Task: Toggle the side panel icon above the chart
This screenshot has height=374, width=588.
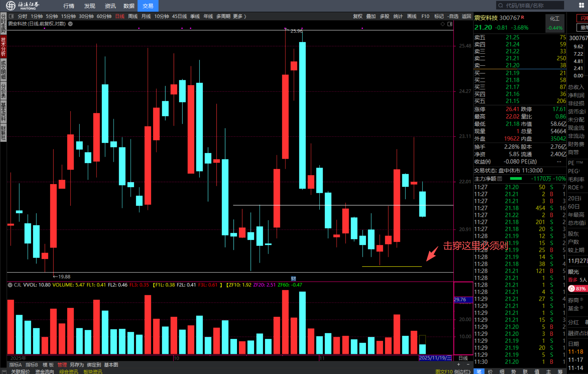Action: click(450, 24)
